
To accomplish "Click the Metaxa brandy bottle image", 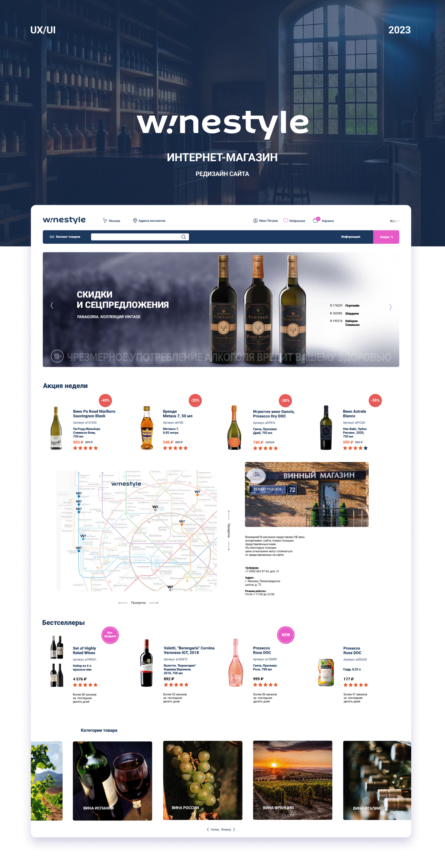I will pyautogui.click(x=147, y=428).
